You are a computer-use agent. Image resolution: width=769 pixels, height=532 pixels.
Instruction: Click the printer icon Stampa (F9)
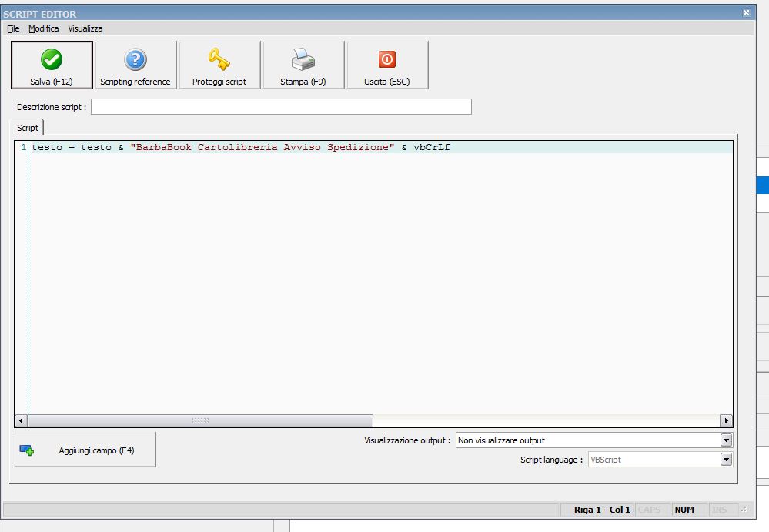[303, 59]
